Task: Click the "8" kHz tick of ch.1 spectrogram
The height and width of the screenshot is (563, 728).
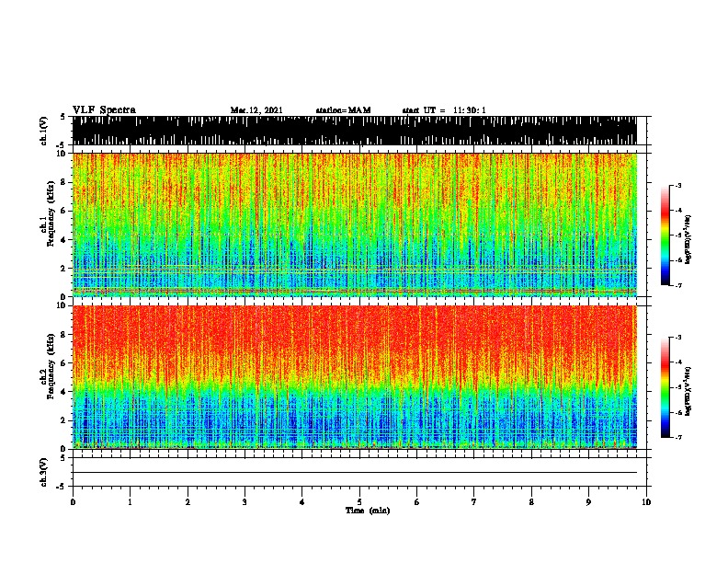Action: [x=64, y=182]
